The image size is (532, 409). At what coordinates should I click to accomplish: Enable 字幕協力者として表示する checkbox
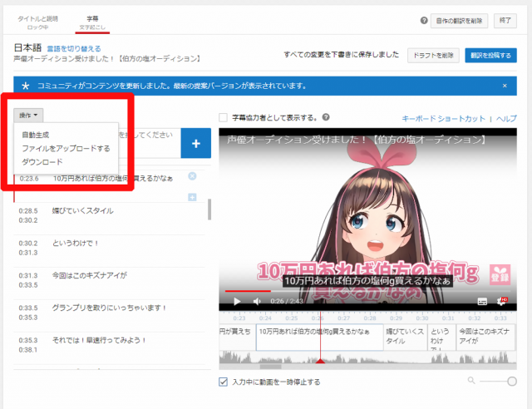[x=223, y=117]
